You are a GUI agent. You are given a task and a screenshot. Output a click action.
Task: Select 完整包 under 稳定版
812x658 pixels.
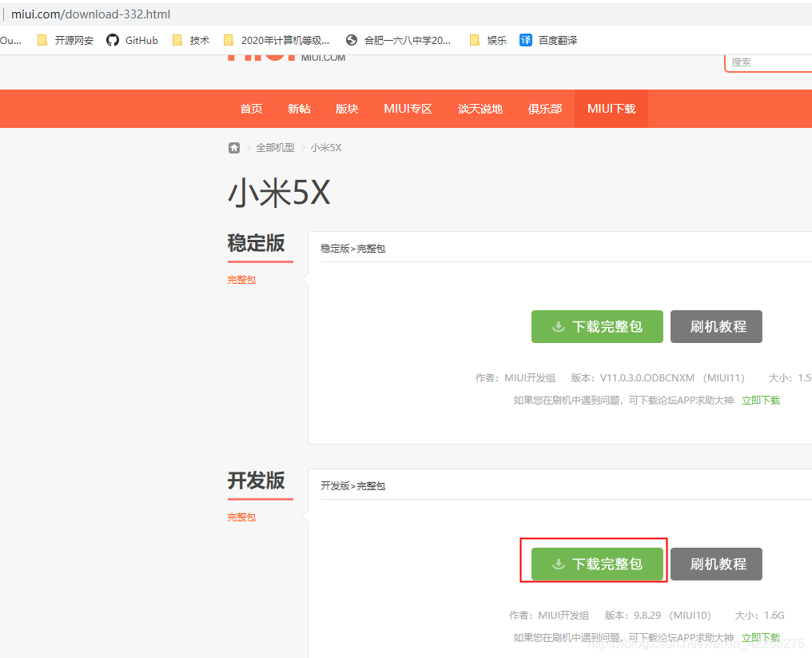pyautogui.click(x=241, y=280)
